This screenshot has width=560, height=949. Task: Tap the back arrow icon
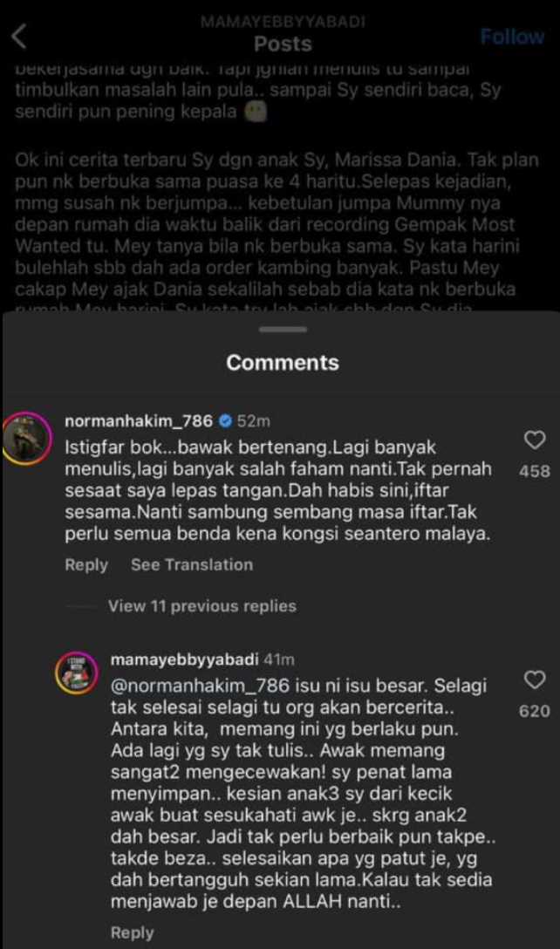pyautogui.click(x=19, y=37)
